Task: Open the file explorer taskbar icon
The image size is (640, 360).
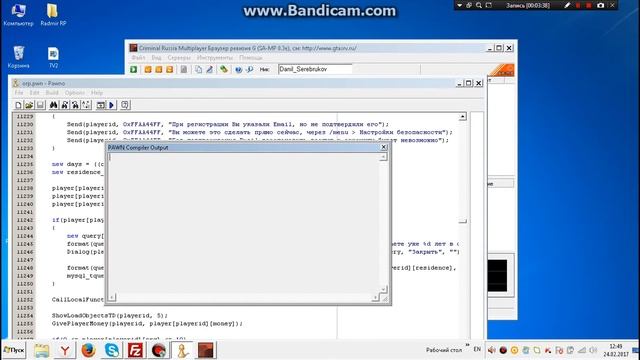Action: (x=41, y=350)
